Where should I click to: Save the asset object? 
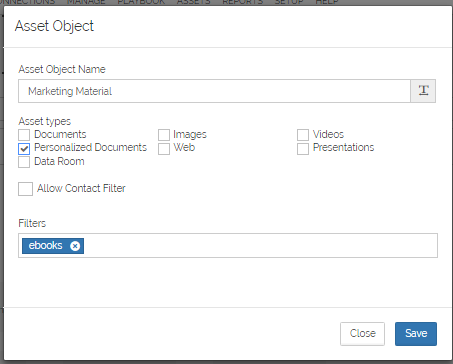point(416,334)
